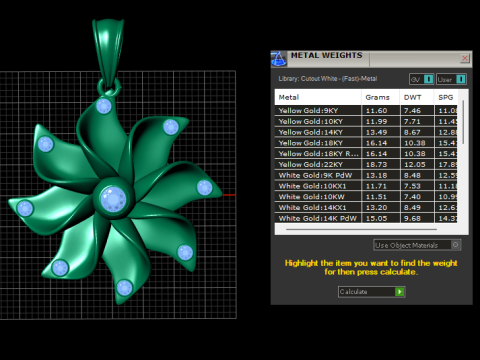Image resolution: width=480 pixels, height=360 pixels.
Task: Select the Yellow Gold:9KY row
Action: coord(366,111)
